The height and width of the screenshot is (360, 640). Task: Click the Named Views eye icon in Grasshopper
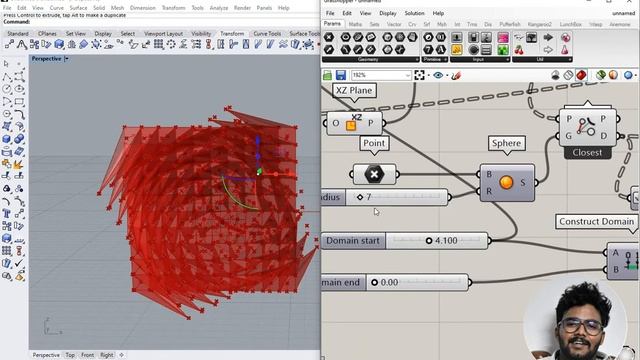(438, 75)
